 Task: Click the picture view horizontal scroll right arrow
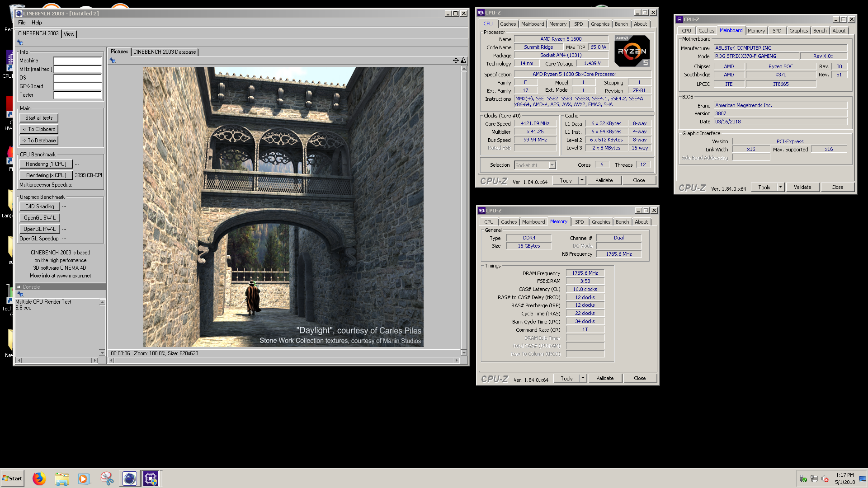[x=457, y=361]
